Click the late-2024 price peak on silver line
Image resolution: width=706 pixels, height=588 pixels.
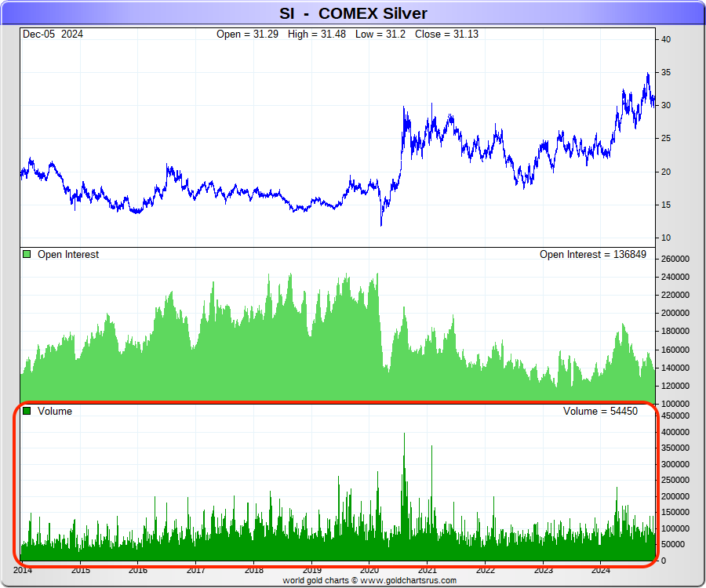pos(648,74)
